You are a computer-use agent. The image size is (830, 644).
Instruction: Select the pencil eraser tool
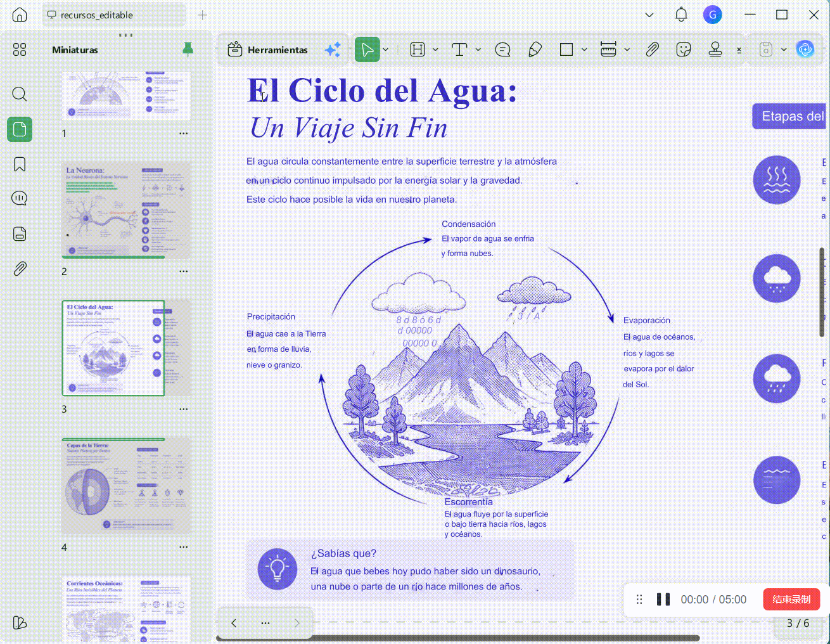pyautogui.click(x=535, y=49)
